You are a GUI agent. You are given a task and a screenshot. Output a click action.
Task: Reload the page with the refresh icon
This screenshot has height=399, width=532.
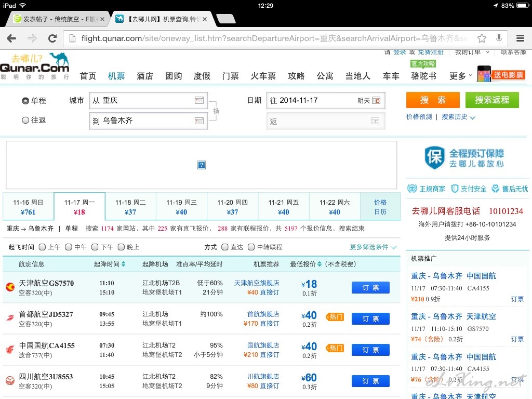point(52,38)
